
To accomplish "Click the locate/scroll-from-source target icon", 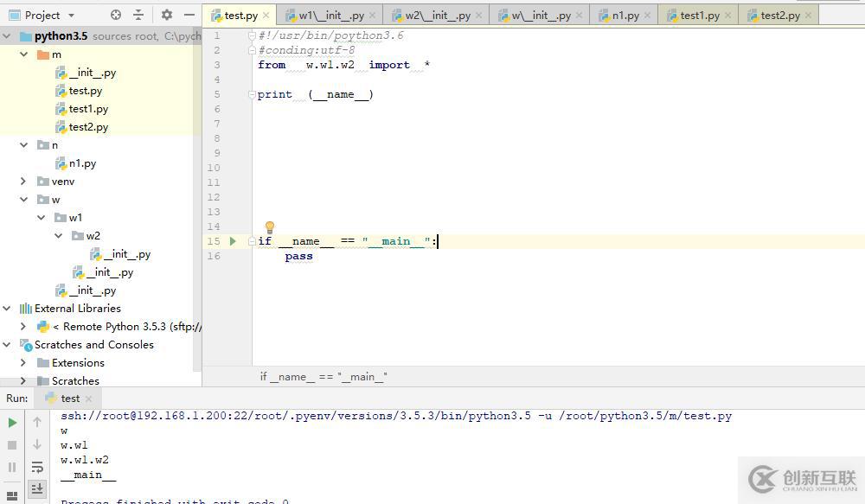I will coord(117,15).
